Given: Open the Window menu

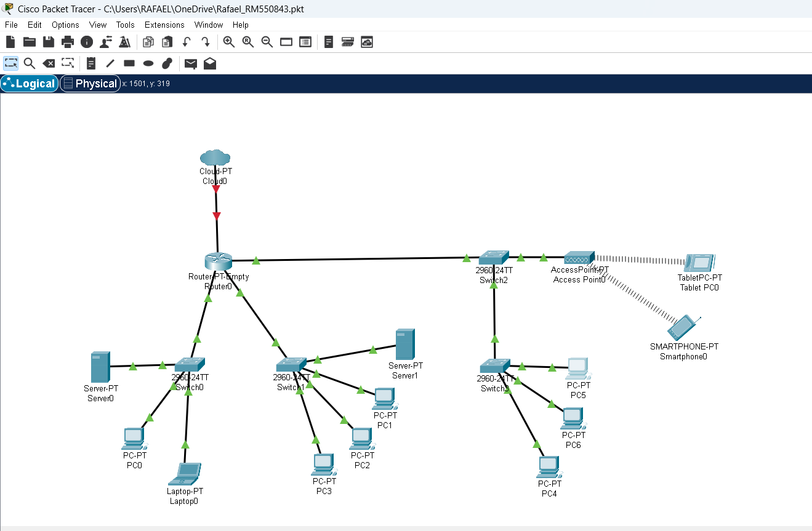Looking at the screenshot, I should coord(209,25).
